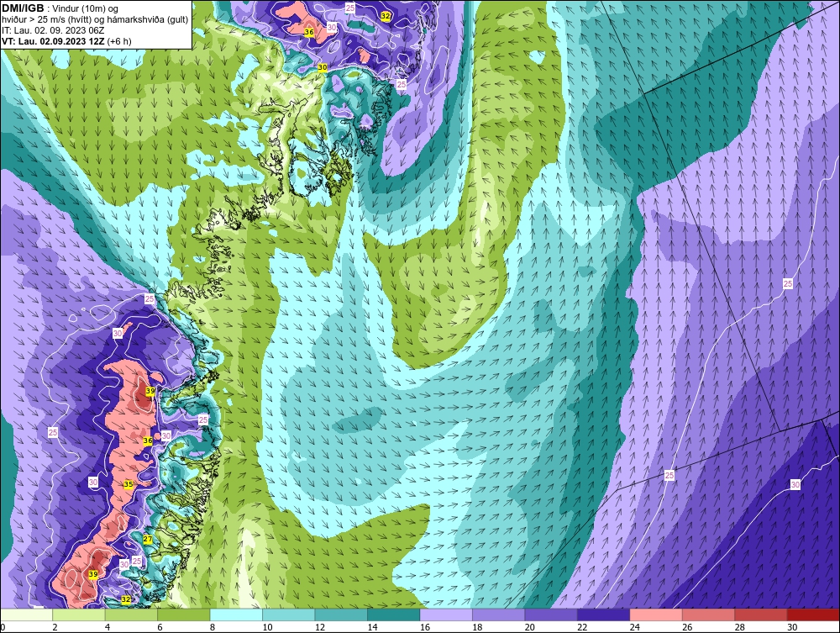Click the legend tick label '22'
Image resolution: width=840 pixels, height=633 pixels.
tap(582, 627)
